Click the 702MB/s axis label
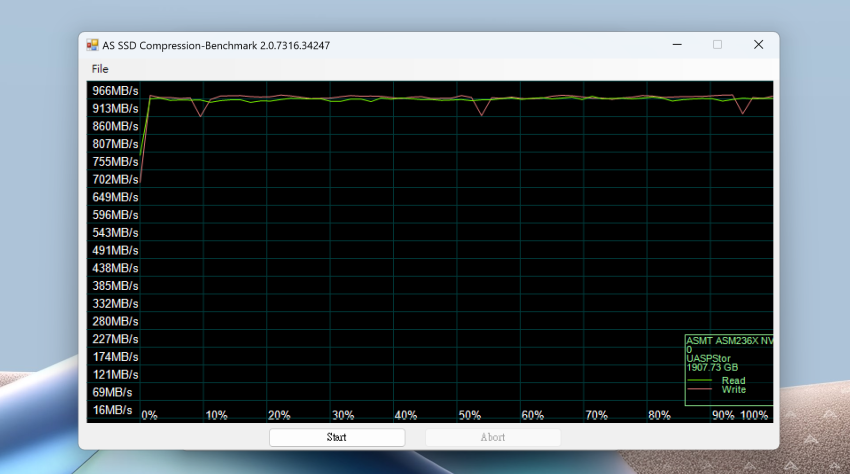 click(x=115, y=180)
